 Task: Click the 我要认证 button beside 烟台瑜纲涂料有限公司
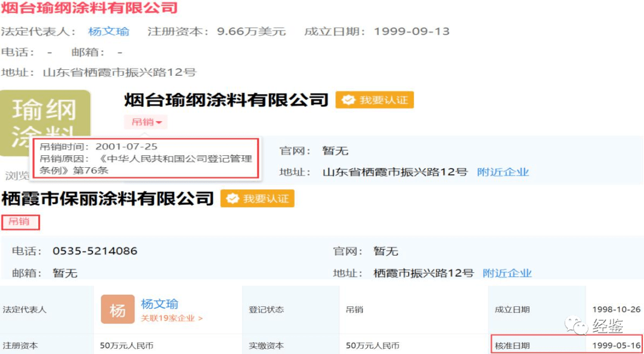374,100
